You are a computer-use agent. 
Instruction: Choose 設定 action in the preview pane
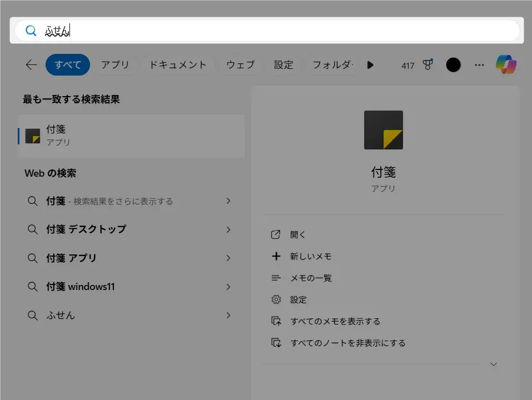point(298,299)
